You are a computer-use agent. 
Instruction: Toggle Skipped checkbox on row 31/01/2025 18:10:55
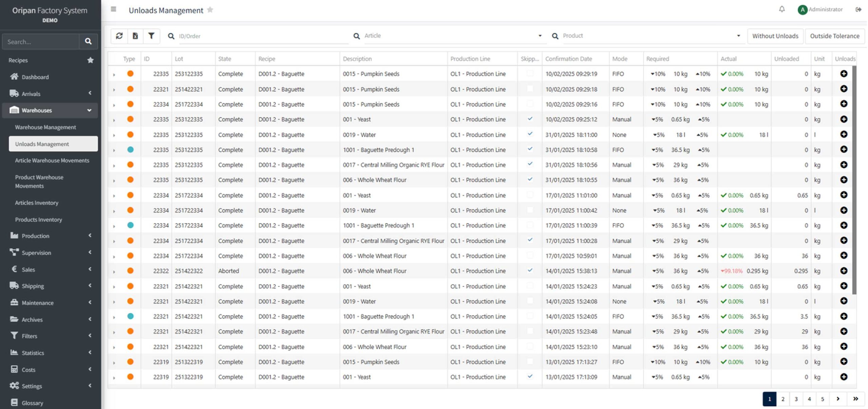(530, 179)
